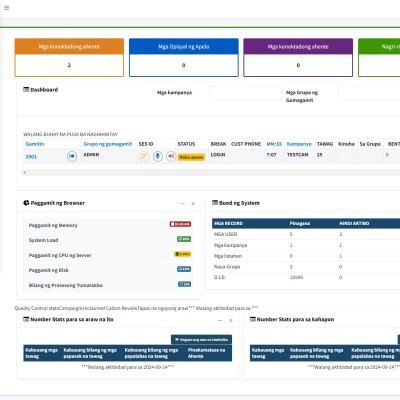Screen dimensions: 400x400
Task: Open the Mga Grupo ng Gumagamit dropdown
Action: tap(369, 93)
